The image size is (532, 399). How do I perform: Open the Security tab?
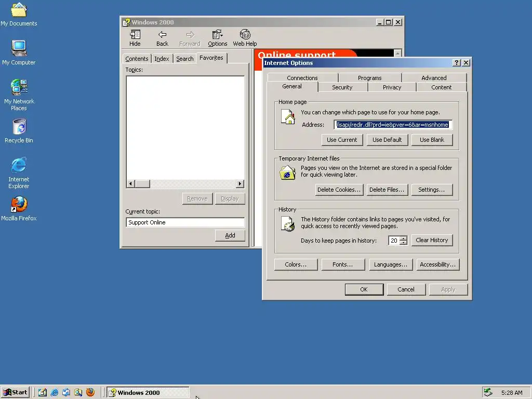point(342,87)
